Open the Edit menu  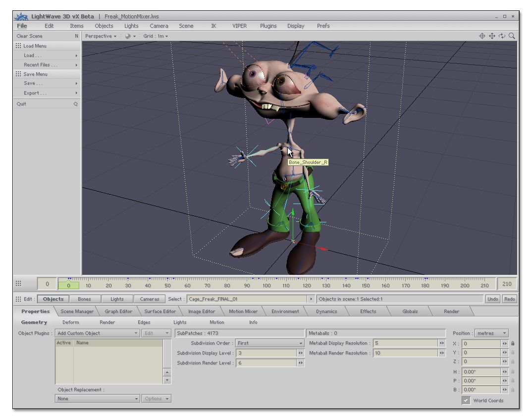(49, 26)
